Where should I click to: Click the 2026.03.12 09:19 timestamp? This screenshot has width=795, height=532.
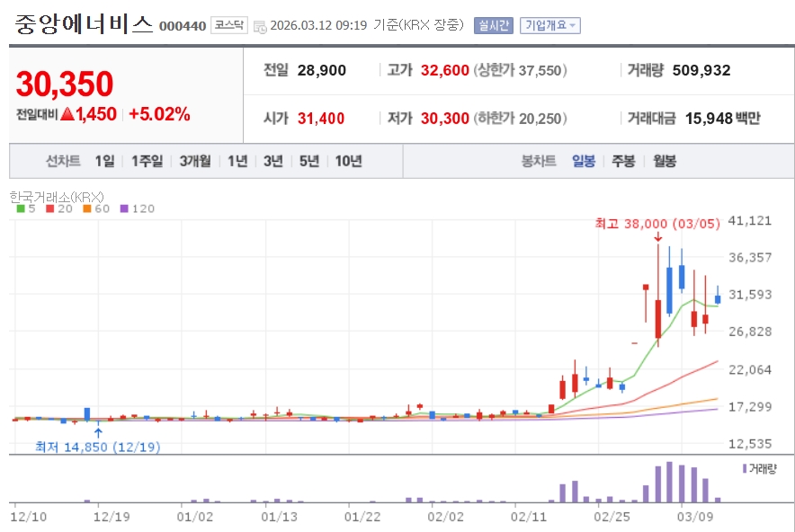point(318,25)
